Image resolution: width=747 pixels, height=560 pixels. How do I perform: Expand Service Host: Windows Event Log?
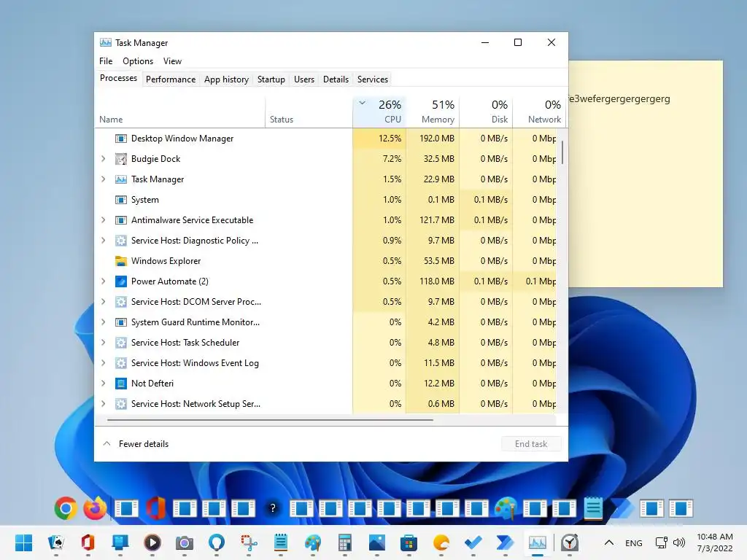click(104, 363)
